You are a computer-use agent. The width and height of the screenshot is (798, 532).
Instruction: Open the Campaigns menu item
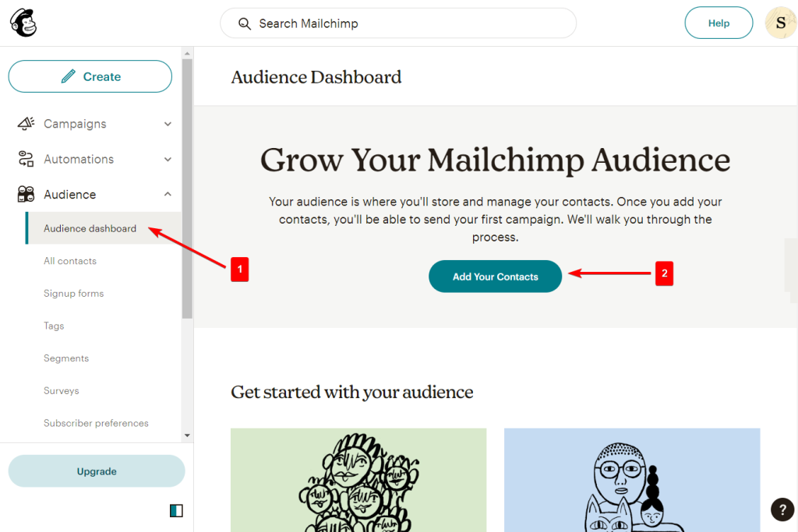[x=75, y=124]
